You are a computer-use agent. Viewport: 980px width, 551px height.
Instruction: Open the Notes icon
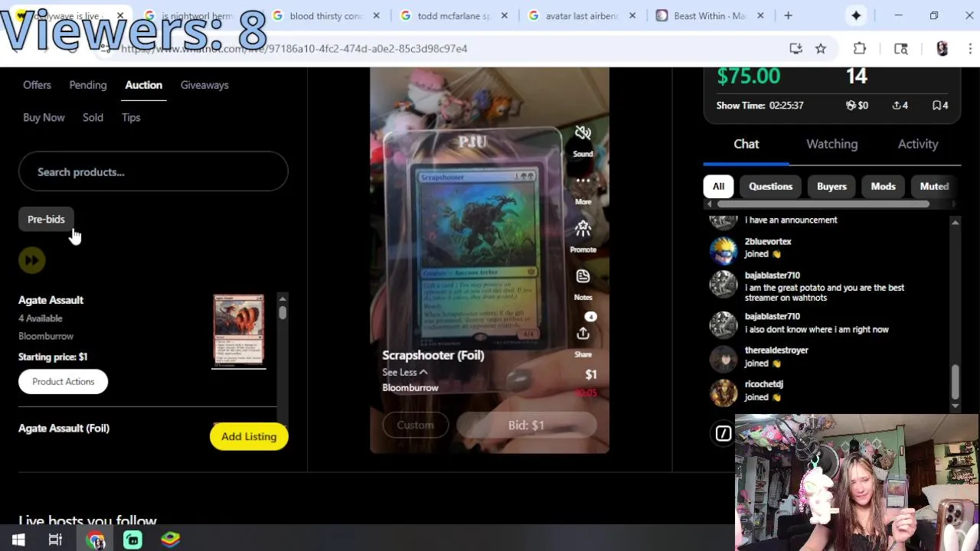pyautogui.click(x=583, y=276)
